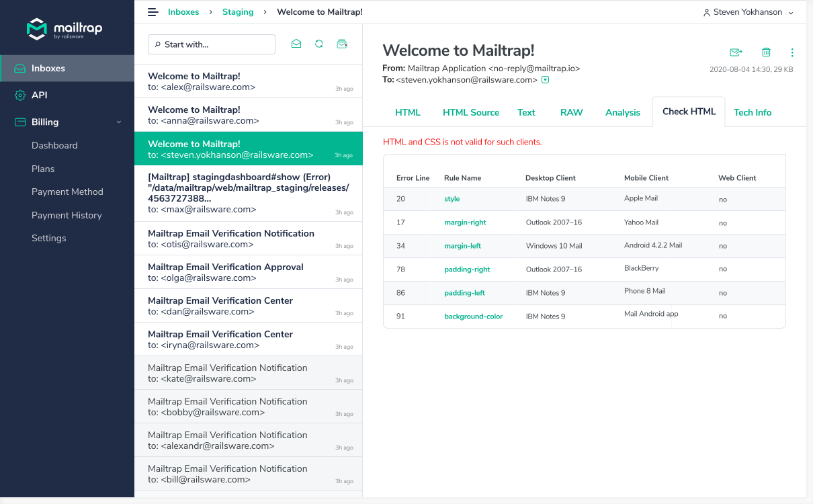Click the Inboxes breadcrumb link

(183, 12)
